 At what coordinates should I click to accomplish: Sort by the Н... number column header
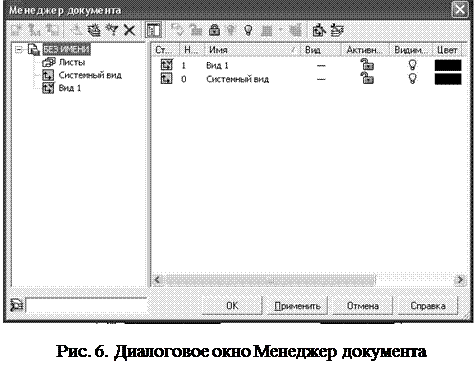(192, 50)
